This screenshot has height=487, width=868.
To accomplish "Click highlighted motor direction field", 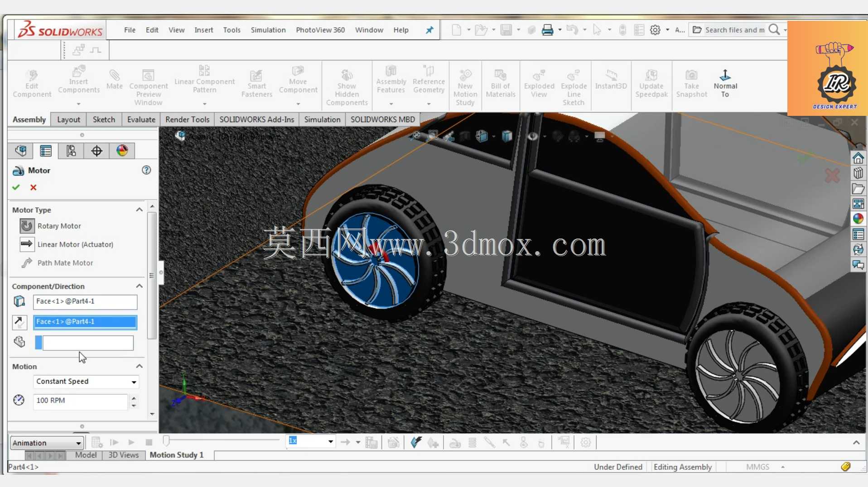I will coord(85,322).
